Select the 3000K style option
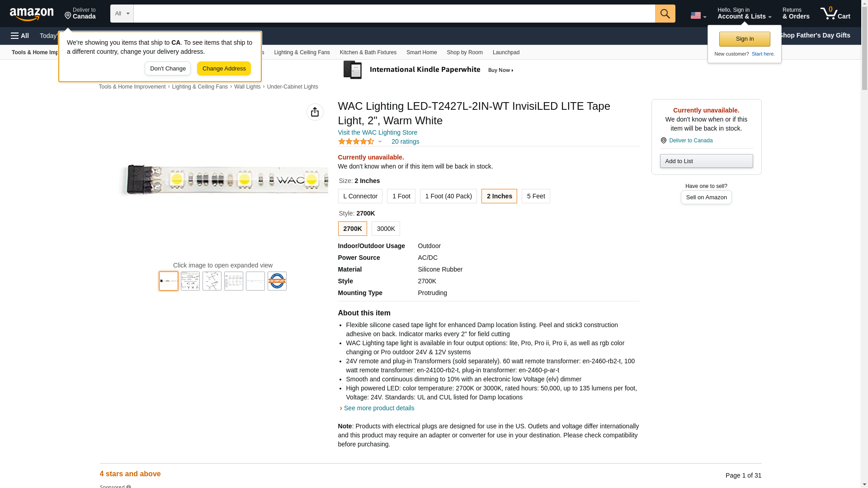Image resolution: width=868 pixels, height=488 pixels. point(386,229)
